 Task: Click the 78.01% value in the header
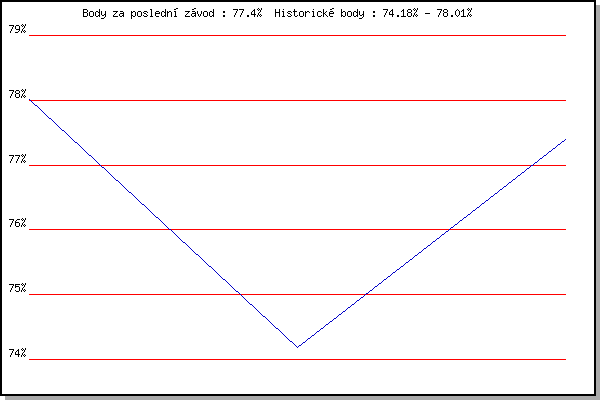point(454,13)
